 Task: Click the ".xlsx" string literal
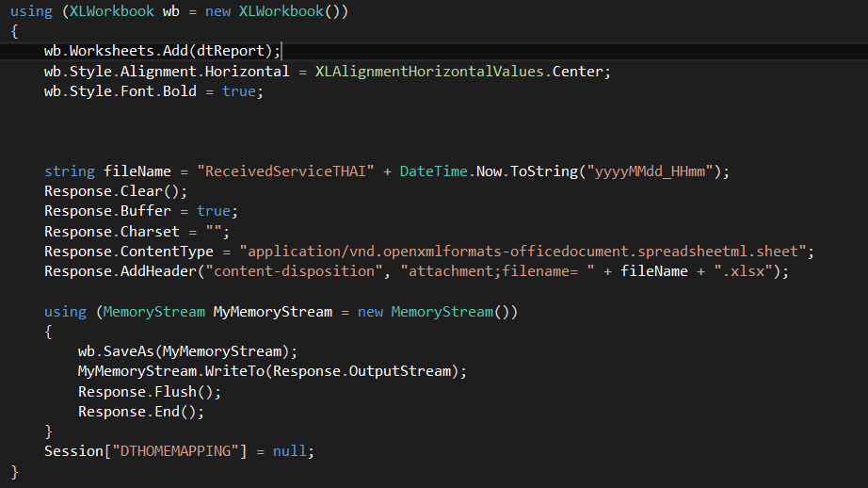[743, 271]
